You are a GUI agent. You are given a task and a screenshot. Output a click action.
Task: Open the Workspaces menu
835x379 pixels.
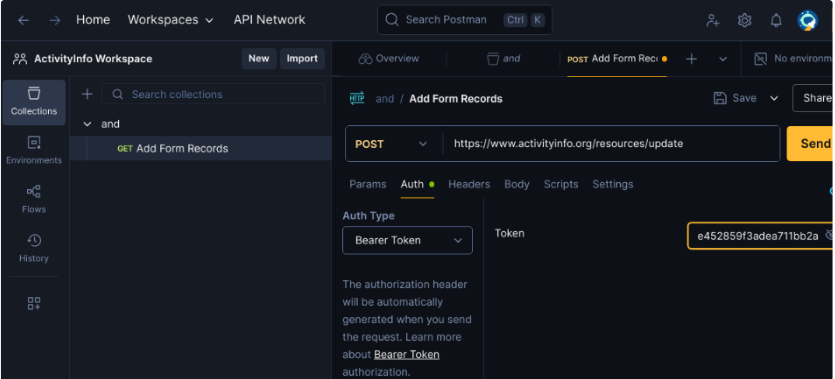coord(170,20)
